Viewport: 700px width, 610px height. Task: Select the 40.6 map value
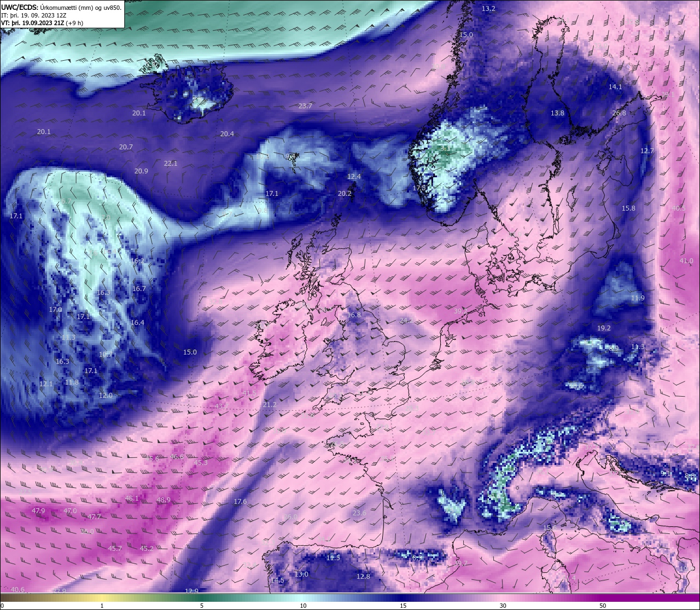click(x=17, y=590)
